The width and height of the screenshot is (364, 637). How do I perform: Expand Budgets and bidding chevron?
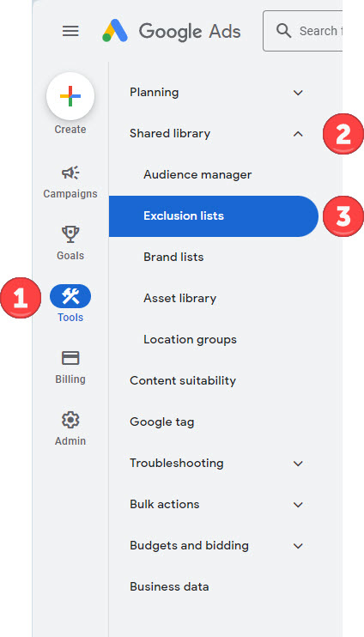point(298,546)
